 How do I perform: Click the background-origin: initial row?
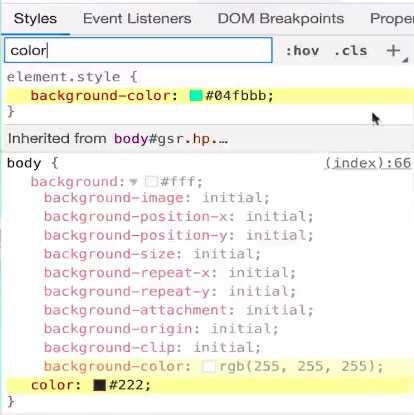pyautogui.click(x=161, y=329)
